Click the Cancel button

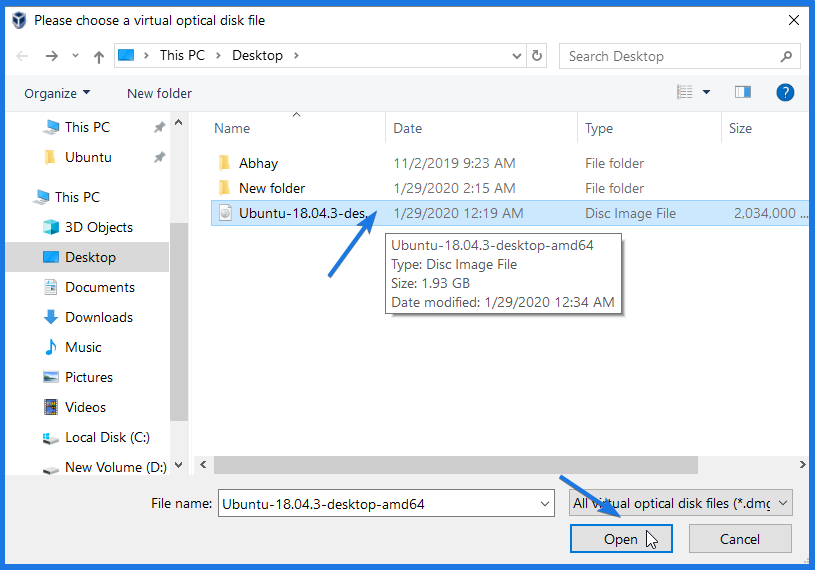point(740,539)
